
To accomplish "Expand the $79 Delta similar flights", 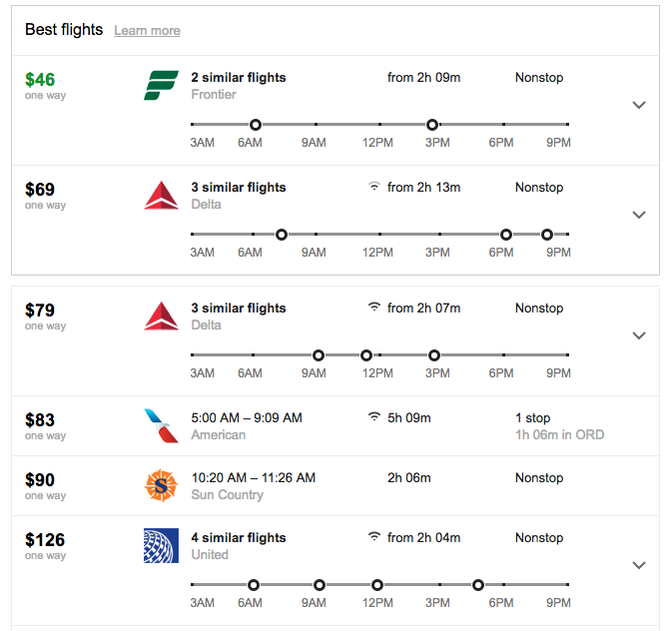I will [640, 335].
